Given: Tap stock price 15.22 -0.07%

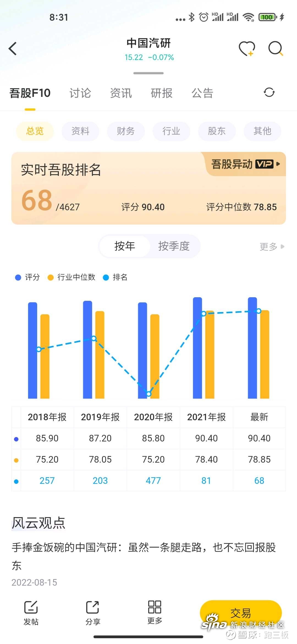Looking at the screenshot, I should click(149, 58).
